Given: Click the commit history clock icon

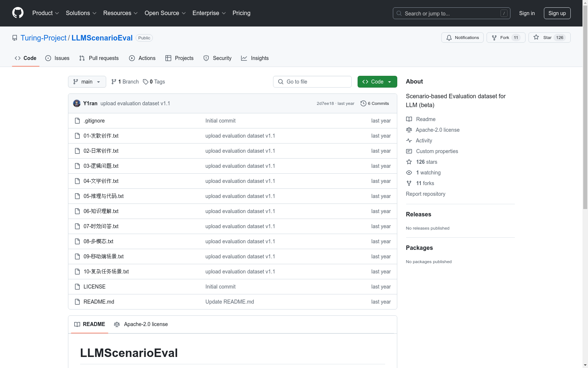Looking at the screenshot, I should pyautogui.click(x=363, y=103).
